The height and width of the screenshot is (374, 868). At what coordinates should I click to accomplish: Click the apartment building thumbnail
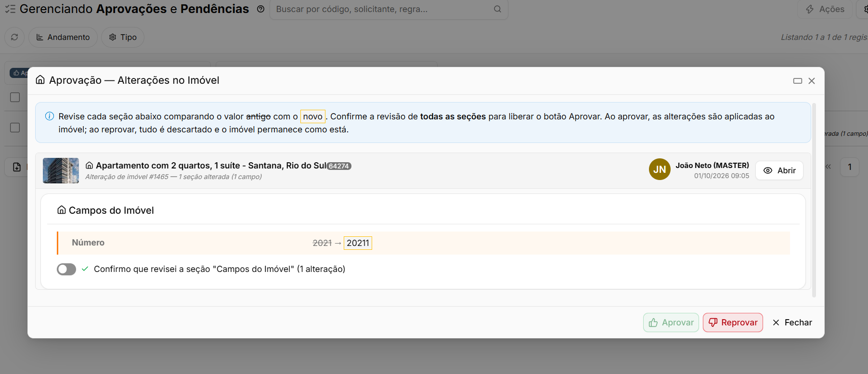(x=61, y=170)
